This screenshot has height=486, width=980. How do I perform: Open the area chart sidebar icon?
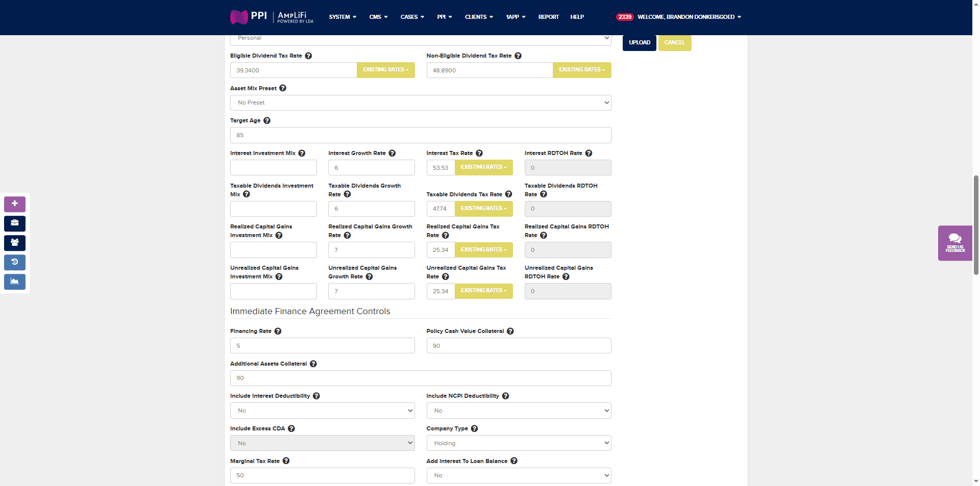(15, 282)
